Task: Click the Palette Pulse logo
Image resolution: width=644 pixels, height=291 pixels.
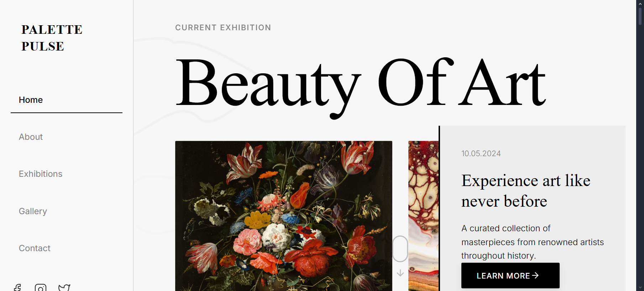Action: (x=52, y=38)
